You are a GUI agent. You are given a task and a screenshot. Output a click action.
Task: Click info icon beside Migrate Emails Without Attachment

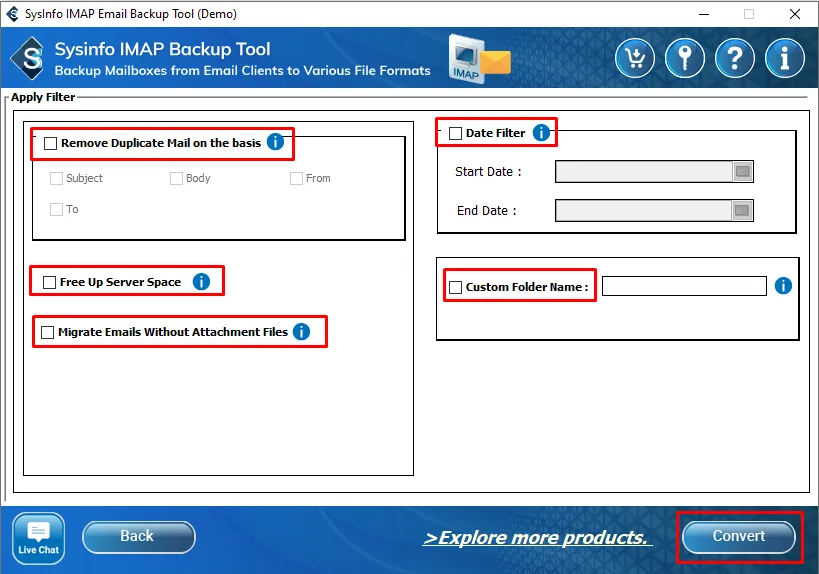[301, 331]
